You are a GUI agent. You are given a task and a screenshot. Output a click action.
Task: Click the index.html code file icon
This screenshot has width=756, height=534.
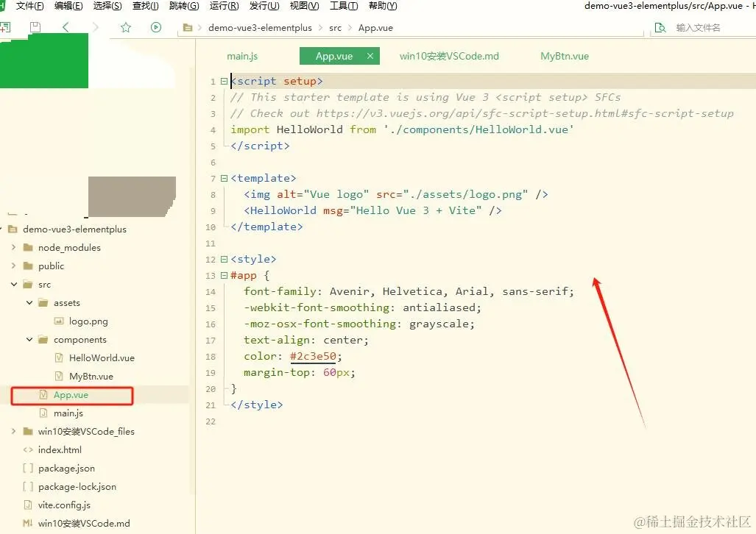(x=28, y=449)
